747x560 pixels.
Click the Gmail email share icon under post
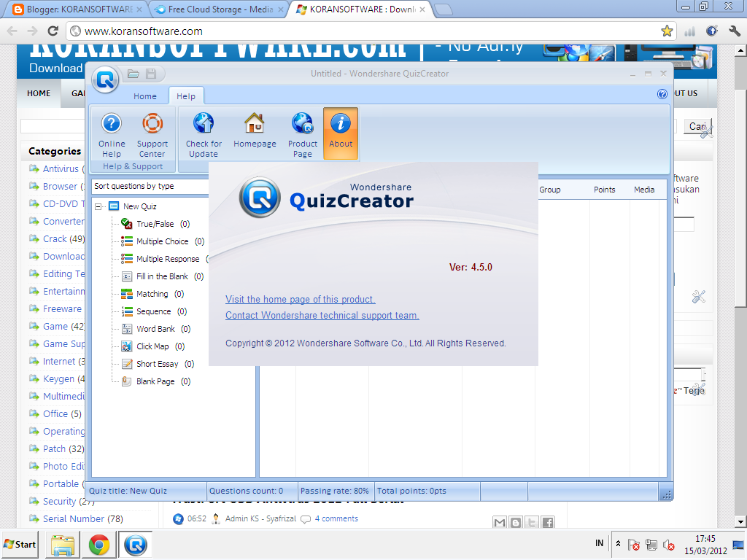pos(500,522)
